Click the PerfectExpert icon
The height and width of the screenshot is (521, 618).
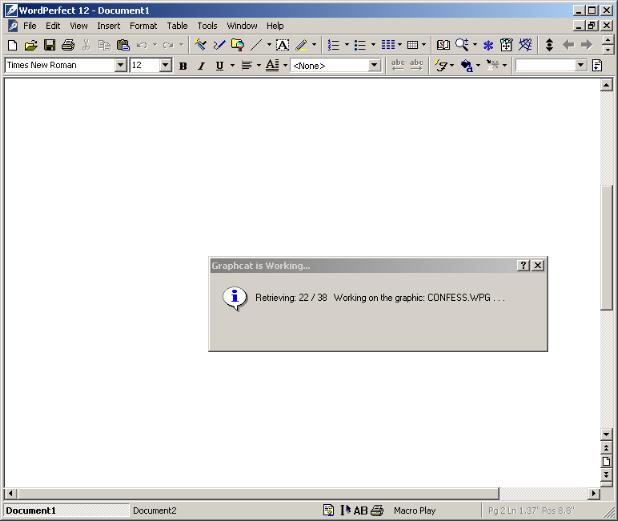click(506, 45)
